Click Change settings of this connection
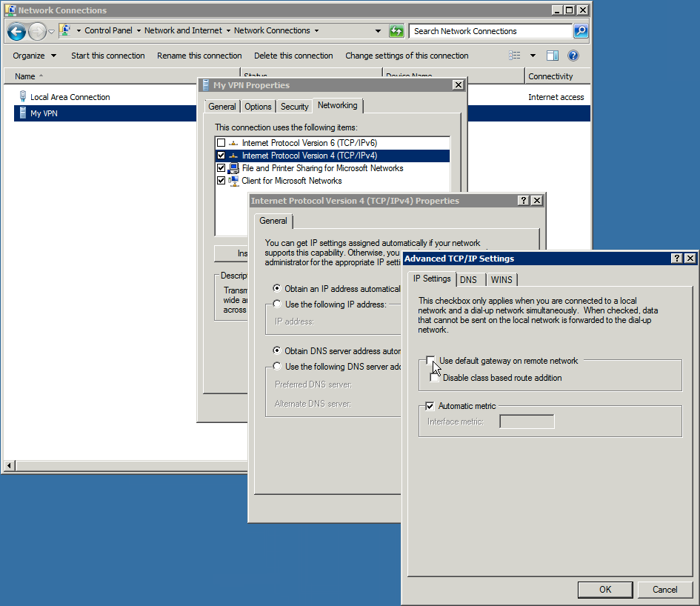The width and height of the screenshot is (700, 606). (x=407, y=56)
